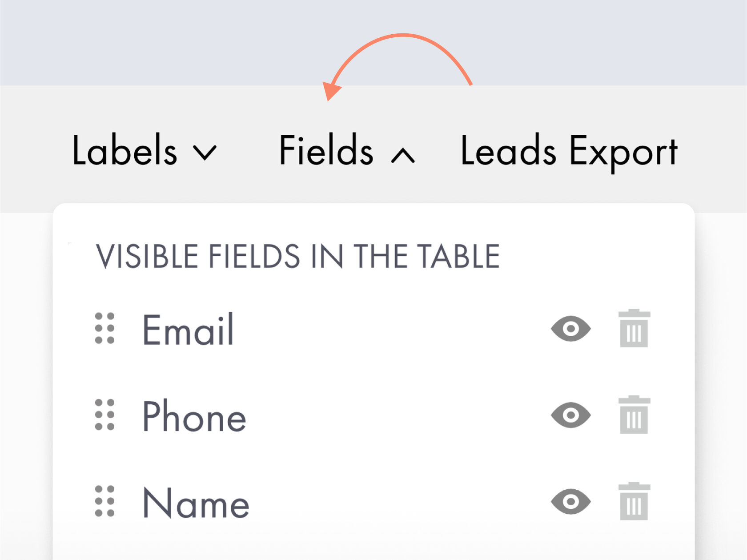Delete the Email field with trash icon
The height and width of the screenshot is (560, 747).
[634, 329]
